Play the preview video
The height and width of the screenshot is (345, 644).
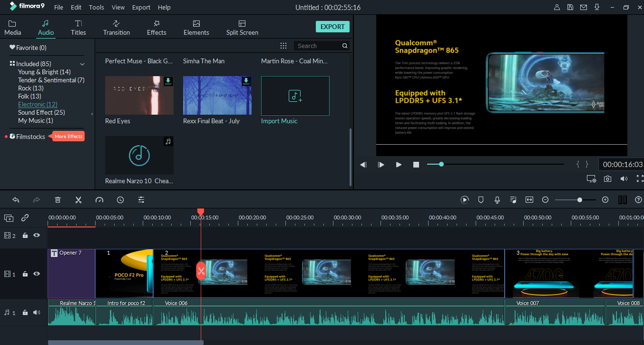(399, 164)
